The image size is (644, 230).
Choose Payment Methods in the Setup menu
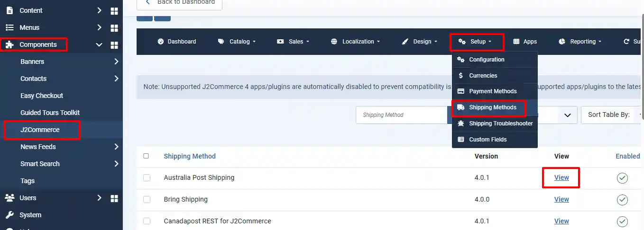tap(495, 91)
